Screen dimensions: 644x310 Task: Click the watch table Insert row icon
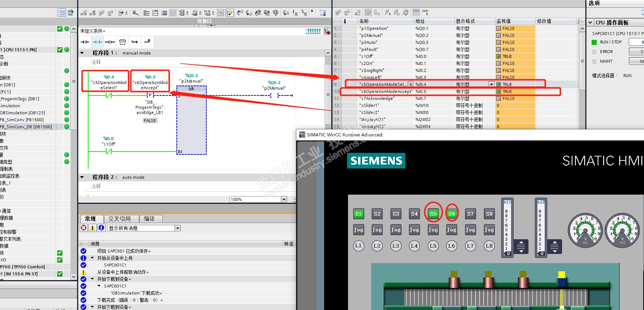pos(338,13)
